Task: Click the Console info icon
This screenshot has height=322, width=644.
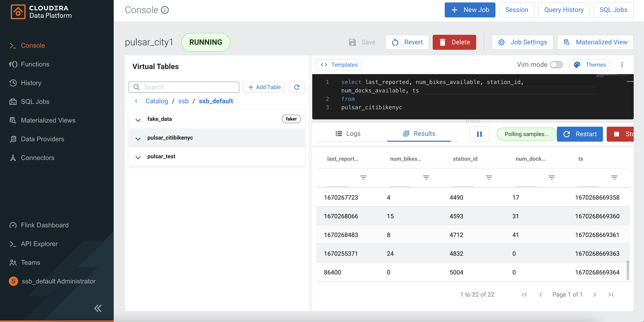Action: point(165,10)
